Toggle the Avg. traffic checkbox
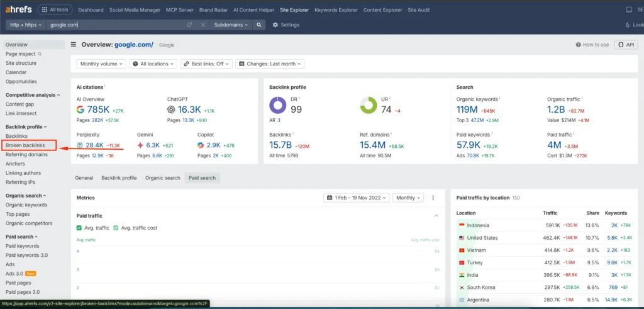This screenshot has width=644, height=309. tap(79, 228)
